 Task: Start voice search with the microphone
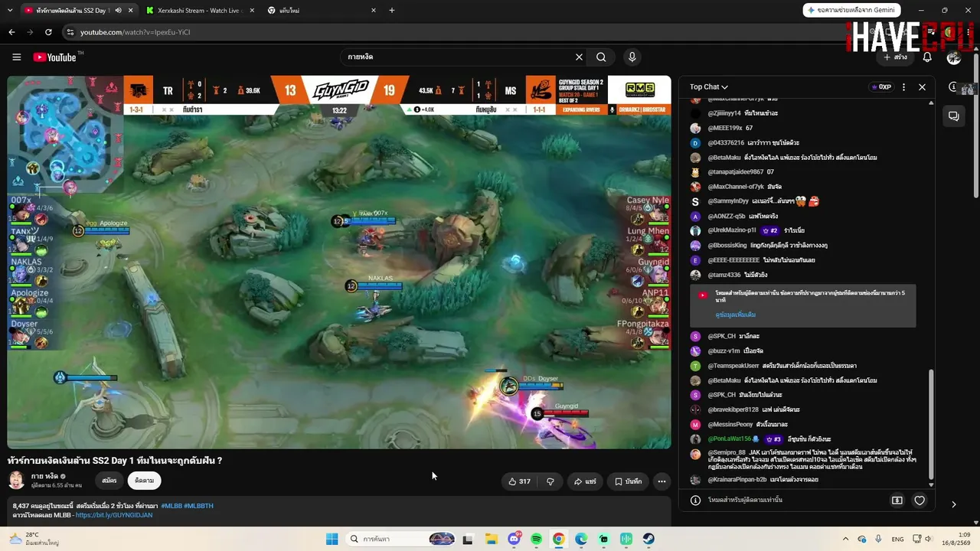pyautogui.click(x=632, y=57)
